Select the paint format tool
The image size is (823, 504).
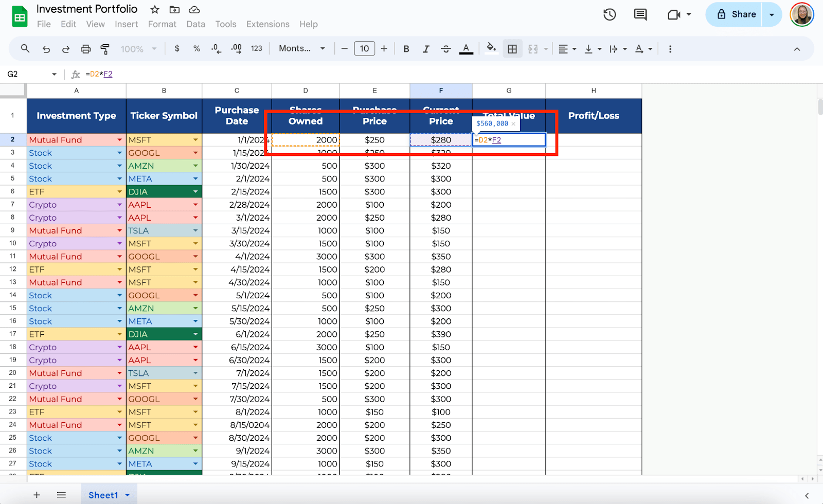tap(105, 49)
